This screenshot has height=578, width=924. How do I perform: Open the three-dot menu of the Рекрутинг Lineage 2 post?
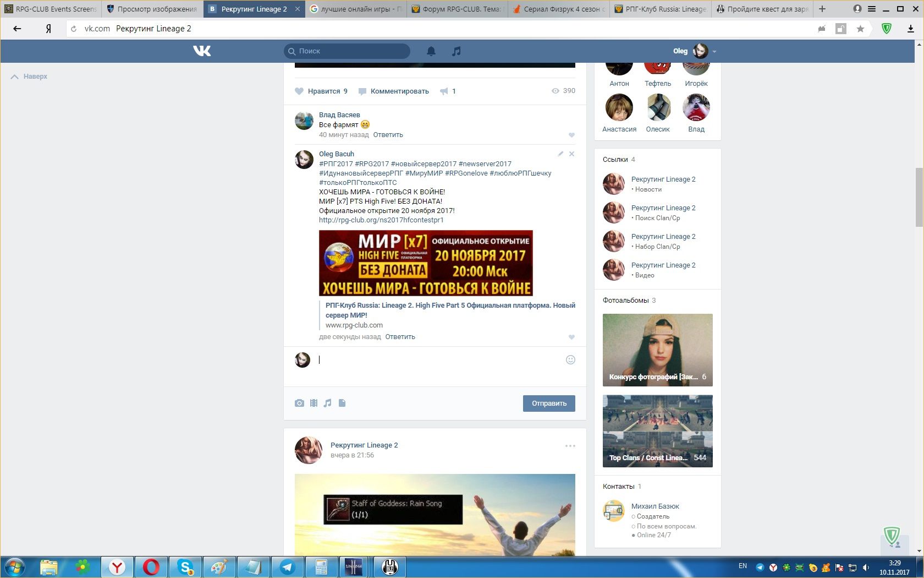coord(570,446)
